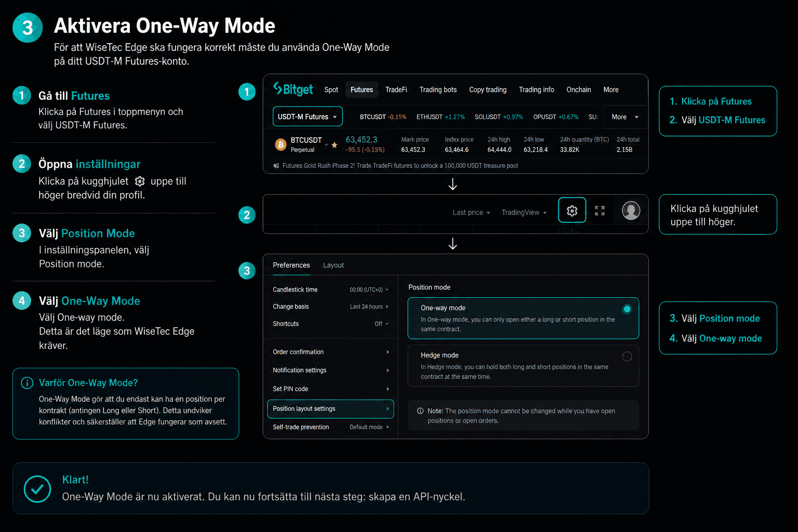Screen dimensions: 798x532
Task: Click the Hedge mode option card description
Action: (514, 372)
